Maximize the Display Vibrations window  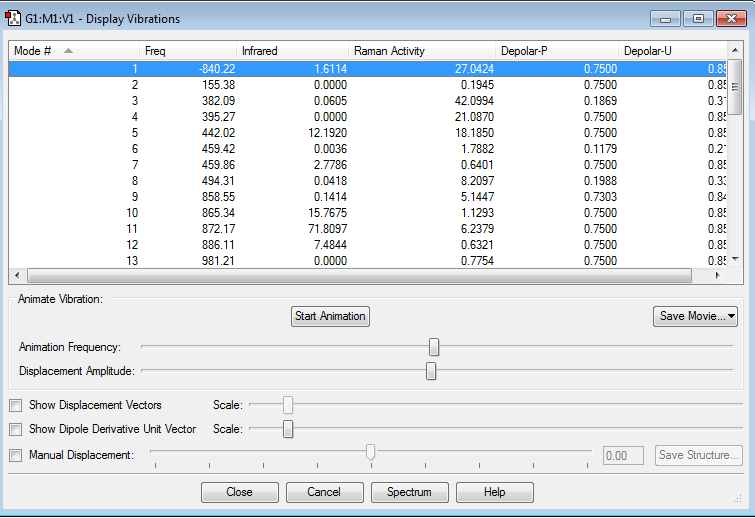[698, 19]
